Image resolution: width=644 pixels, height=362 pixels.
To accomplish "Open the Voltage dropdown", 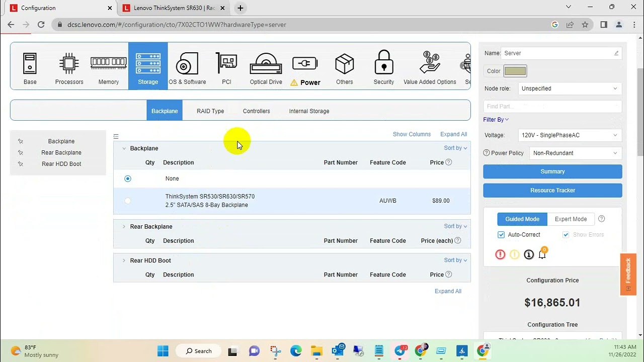I will click(570, 135).
